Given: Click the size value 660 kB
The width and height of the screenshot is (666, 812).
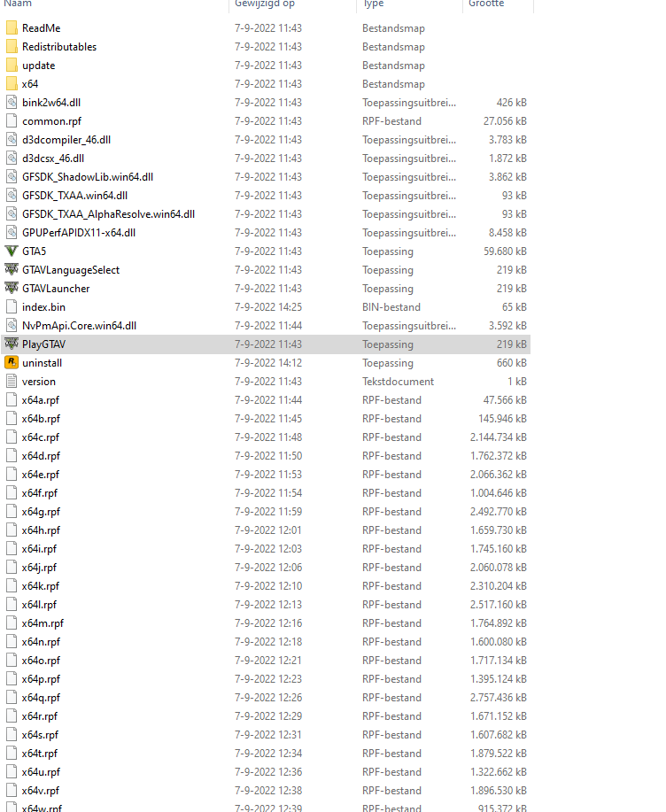Looking at the screenshot, I should click(512, 364).
